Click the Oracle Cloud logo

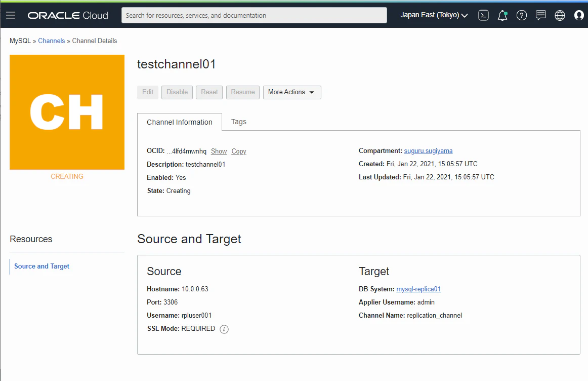pos(68,15)
